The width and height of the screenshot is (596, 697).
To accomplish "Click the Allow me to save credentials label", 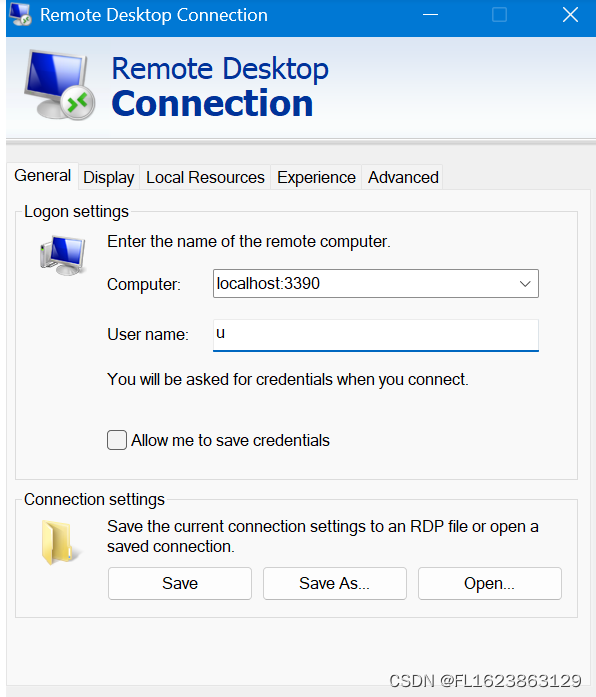I will pyautogui.click(x=230, y=441).
